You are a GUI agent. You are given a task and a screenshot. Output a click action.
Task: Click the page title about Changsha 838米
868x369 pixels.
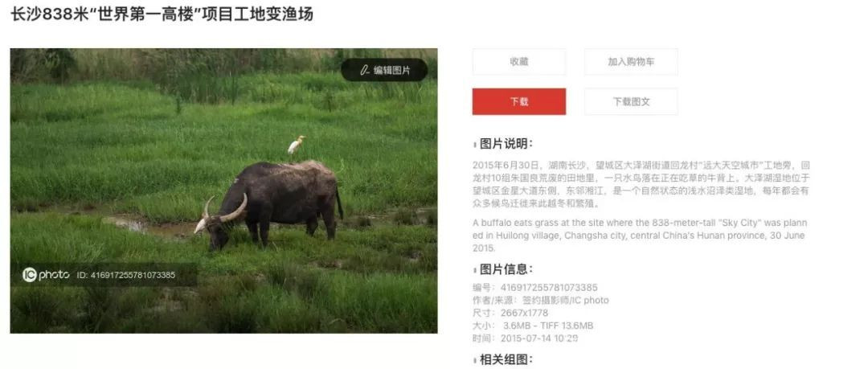162,14
